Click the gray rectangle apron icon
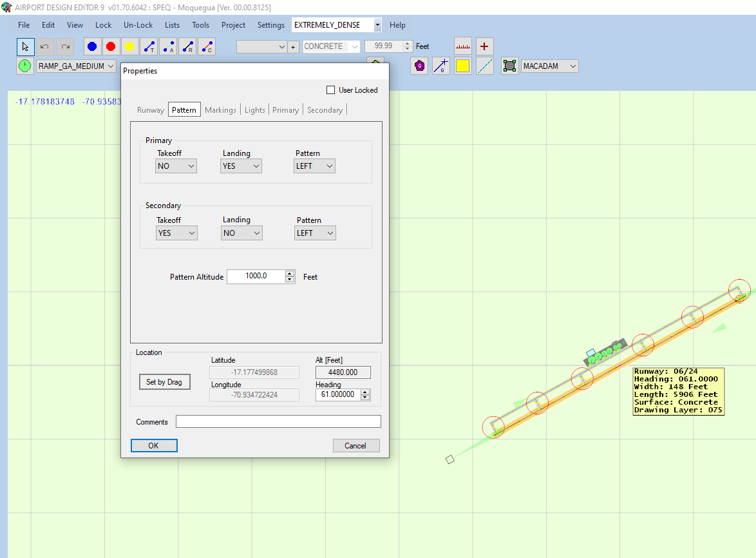This screenshot has height=558, width=756. (x=509, y=66)
